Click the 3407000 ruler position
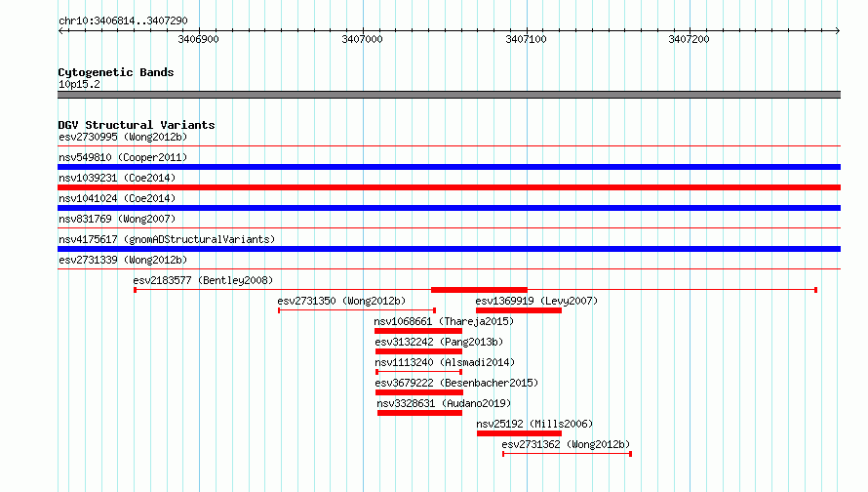868x492 pixels. point(362,39)
